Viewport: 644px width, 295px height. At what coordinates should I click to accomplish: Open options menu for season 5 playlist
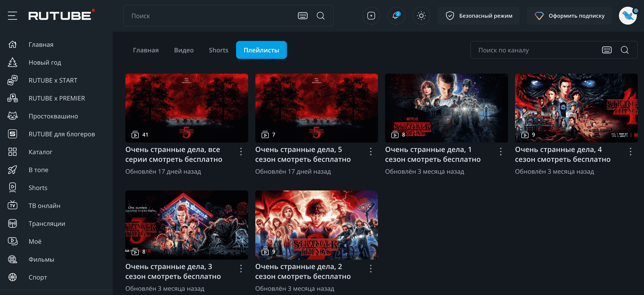point(371,151)
